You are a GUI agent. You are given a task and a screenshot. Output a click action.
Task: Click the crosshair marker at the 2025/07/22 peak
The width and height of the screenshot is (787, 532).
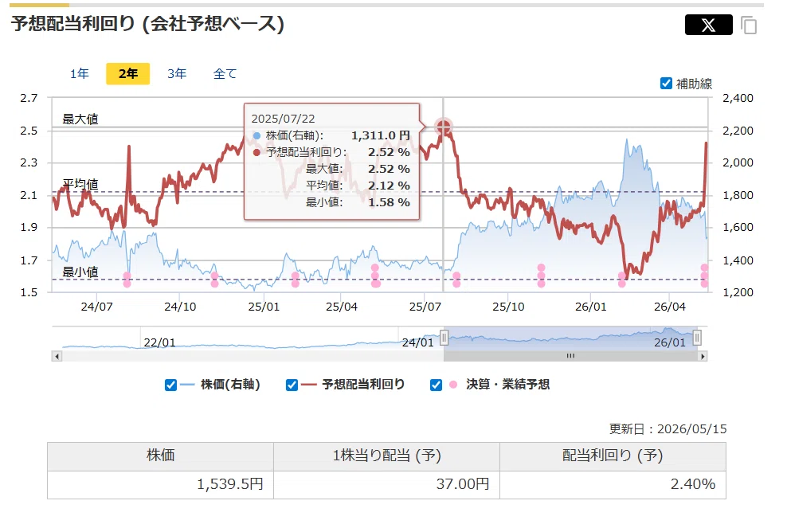[443, 127]
